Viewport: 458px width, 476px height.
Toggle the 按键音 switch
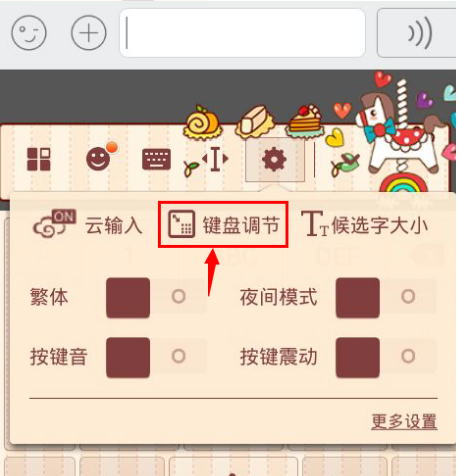point(155,357)
